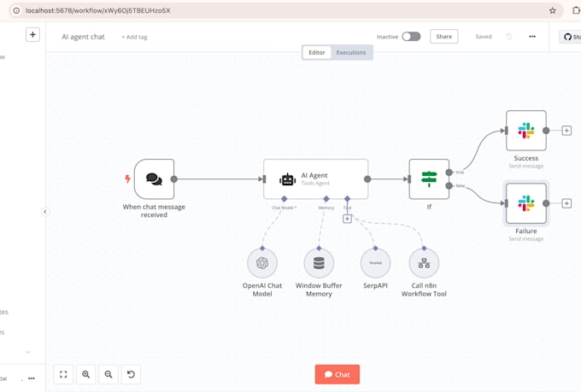The height and width of the screenshot is (392, 581).
Task: Select the If node signpost icon
Action: pos(429,179)
